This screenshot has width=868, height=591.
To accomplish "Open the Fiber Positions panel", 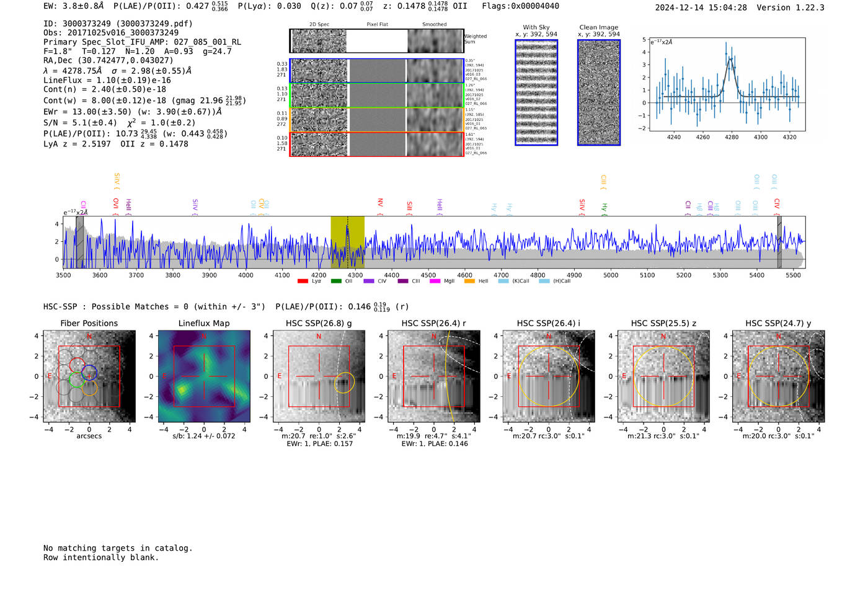I will pyautogui.click(x=89, y=376).
